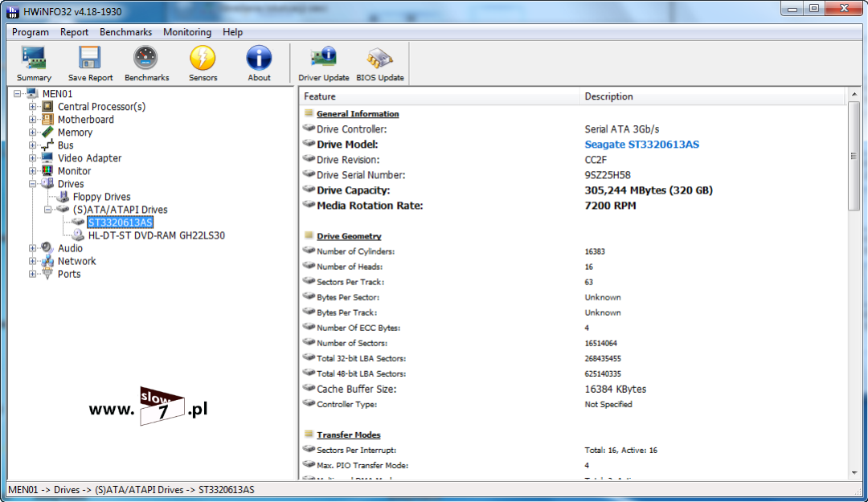The width and height of the screenshot is (868, 502).
Task: Select the ST3320613AS drive entry
Action: click(x=120, y=222)
